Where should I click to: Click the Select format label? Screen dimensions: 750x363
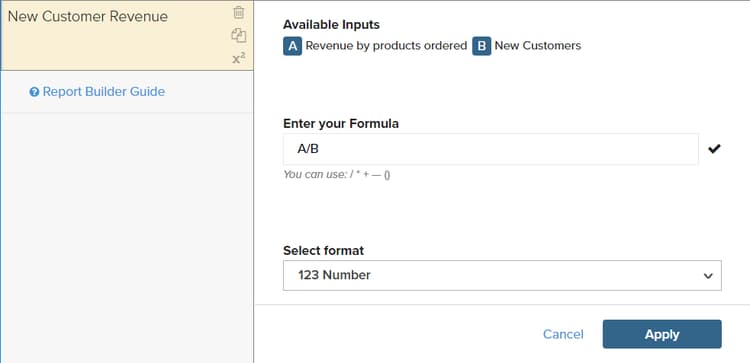(x=323, y=251)
